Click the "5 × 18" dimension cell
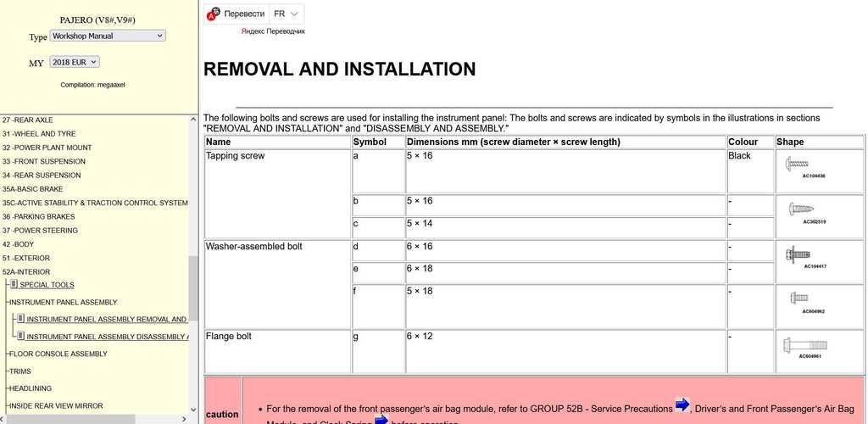868x424 pixels. coord(565,307)
